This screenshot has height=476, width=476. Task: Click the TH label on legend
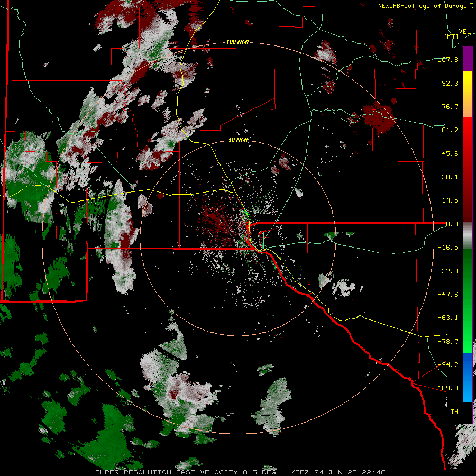pos(454,412)
